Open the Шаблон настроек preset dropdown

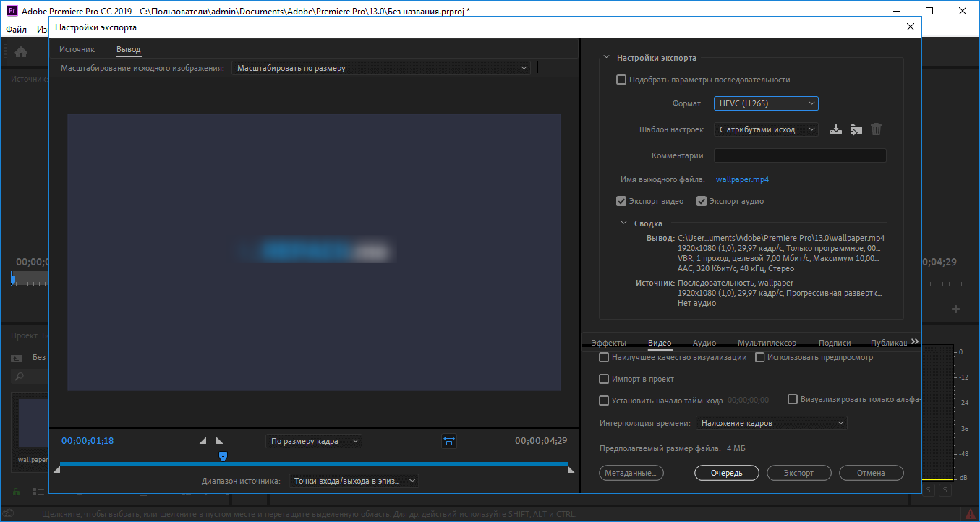pyautogui.click(x=766, y=129)
